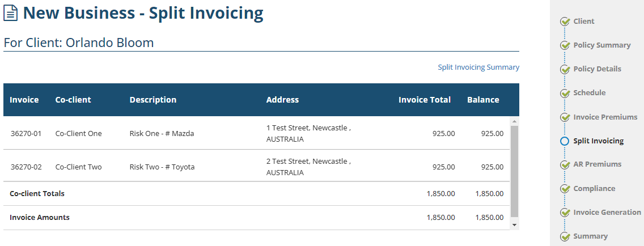
Task: Click the checkmark icon beside Invoice Generation
Action: click(565, 213)
